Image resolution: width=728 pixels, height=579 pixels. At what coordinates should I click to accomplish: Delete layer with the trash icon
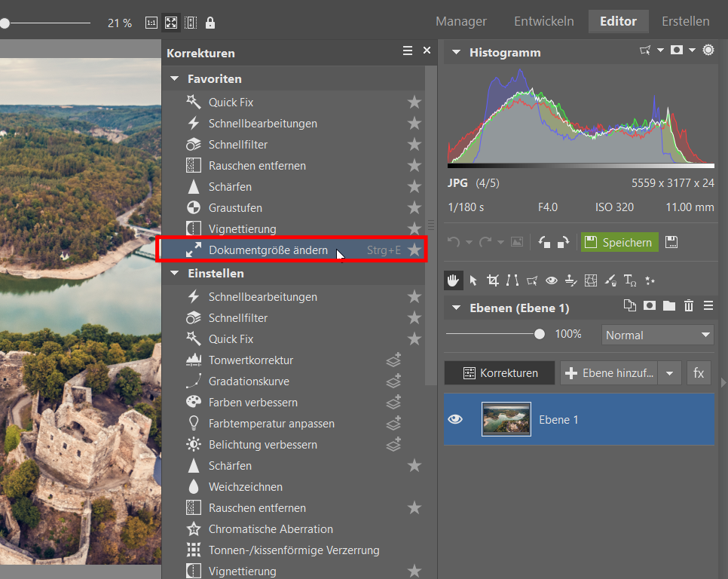689,305
